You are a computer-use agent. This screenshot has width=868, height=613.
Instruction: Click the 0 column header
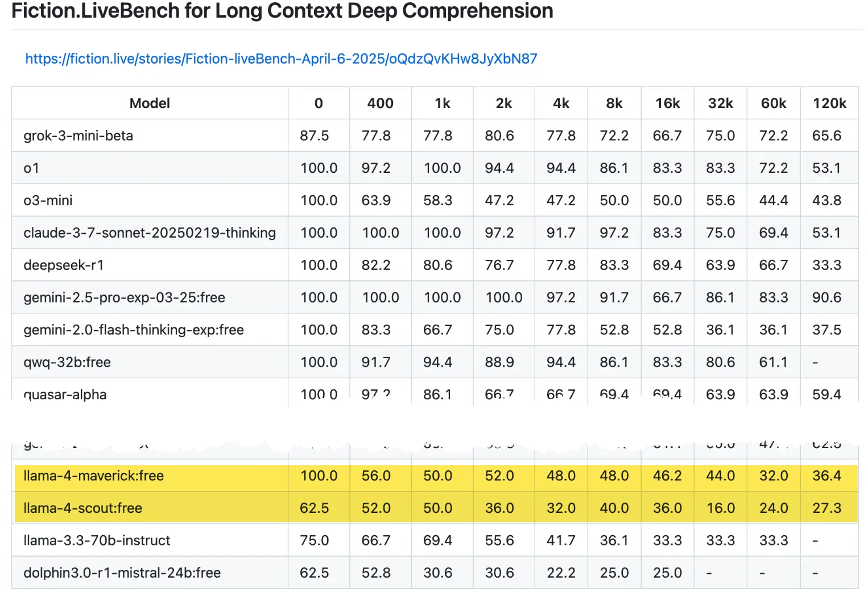click(319, 103)
